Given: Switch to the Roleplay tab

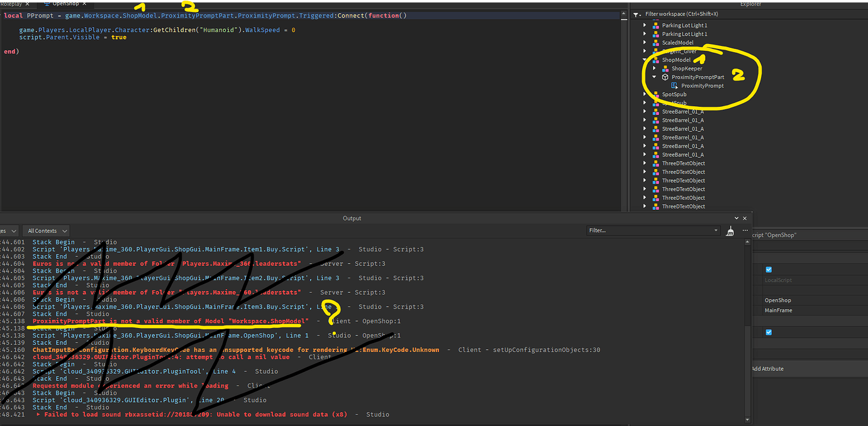Looking at the screenshot, I should (x=11, y=3).
